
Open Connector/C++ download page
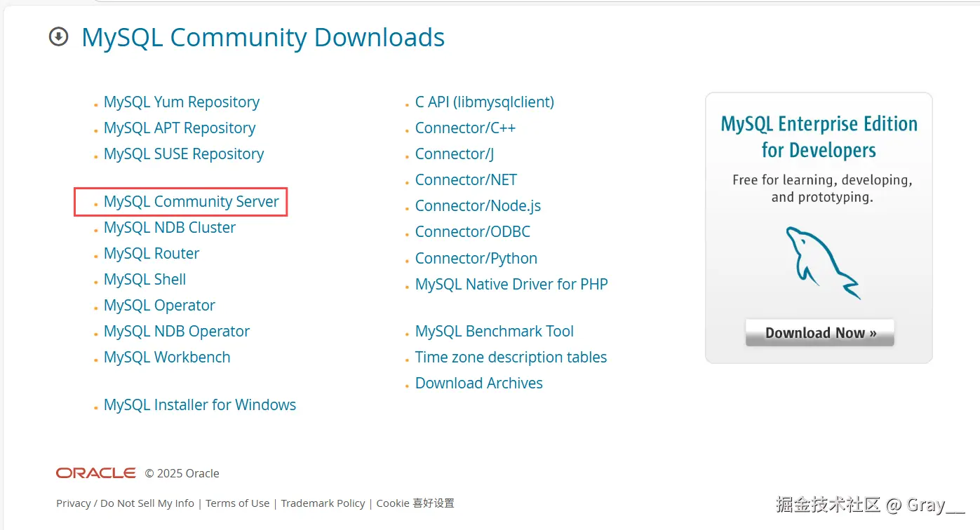point(465,128)
